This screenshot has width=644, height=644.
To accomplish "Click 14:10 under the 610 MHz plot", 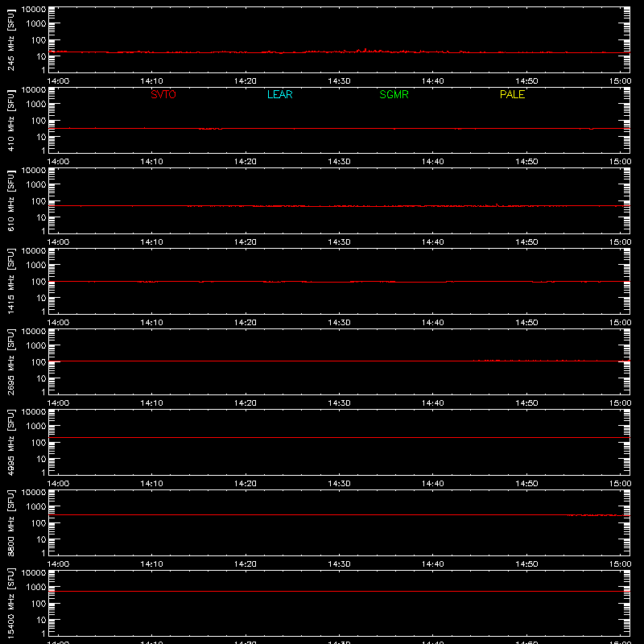I will pyautogui.click(x=151, y=242).
